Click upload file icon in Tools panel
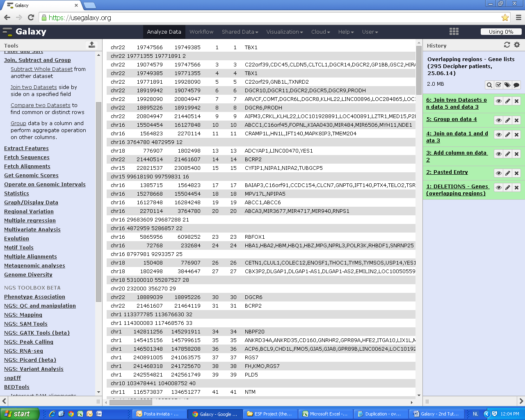Screen dimensions: 525x420 coord(92,45)
